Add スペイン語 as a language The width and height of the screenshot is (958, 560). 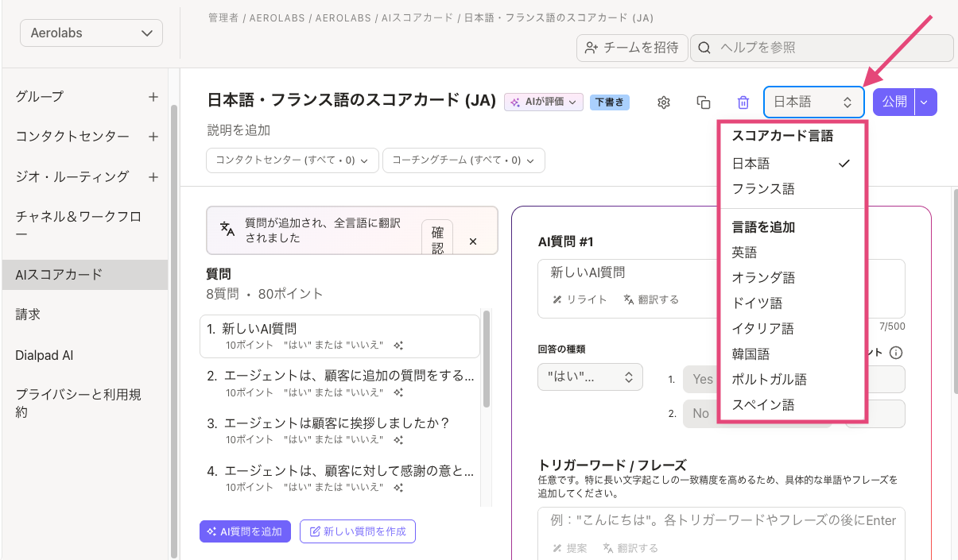click(x=791, y=405)
